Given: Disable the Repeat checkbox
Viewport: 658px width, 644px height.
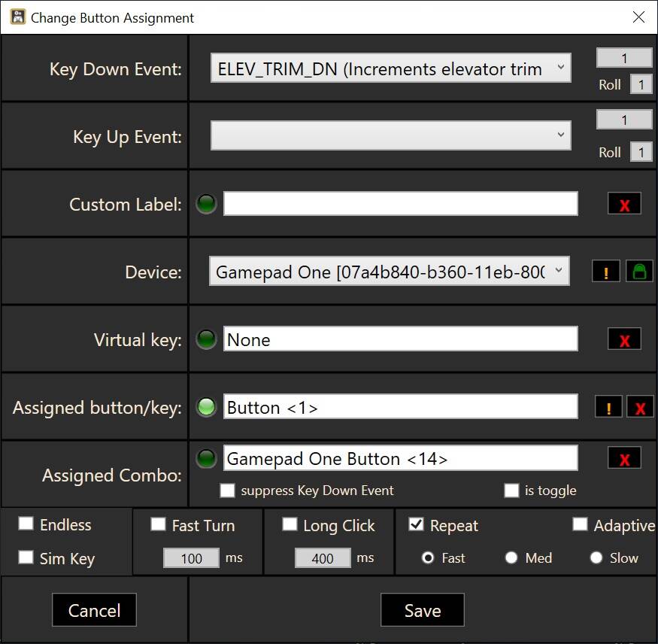Looking at the screenshot, I should coord(417,525).
